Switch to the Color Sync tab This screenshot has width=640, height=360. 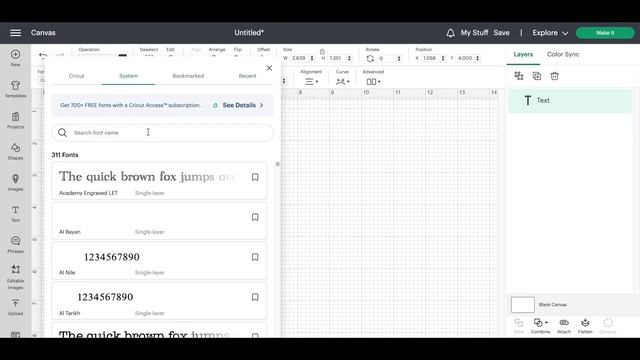tap(563, 54)
